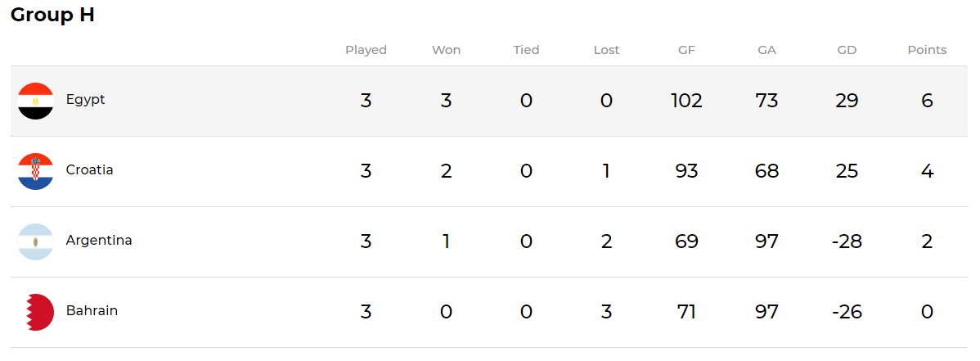980x361 pixels.
Task: Click the GF column header
Action: (x=686, y=50)
